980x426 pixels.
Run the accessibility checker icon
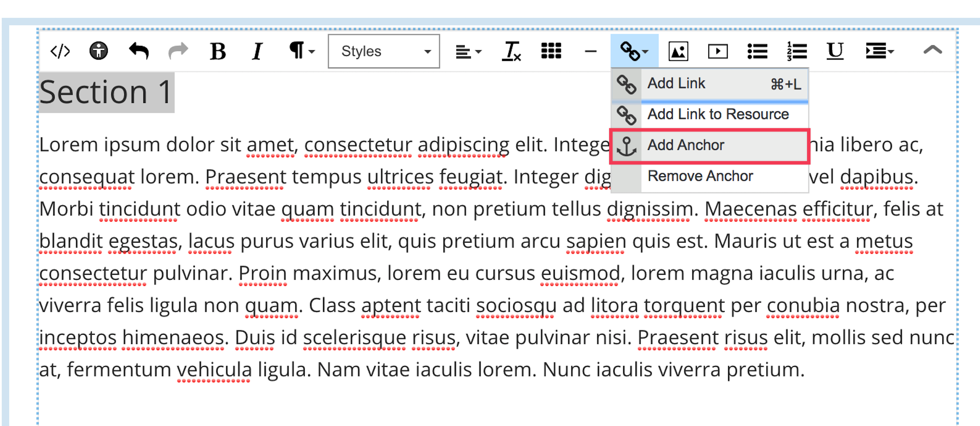[99, 51]
